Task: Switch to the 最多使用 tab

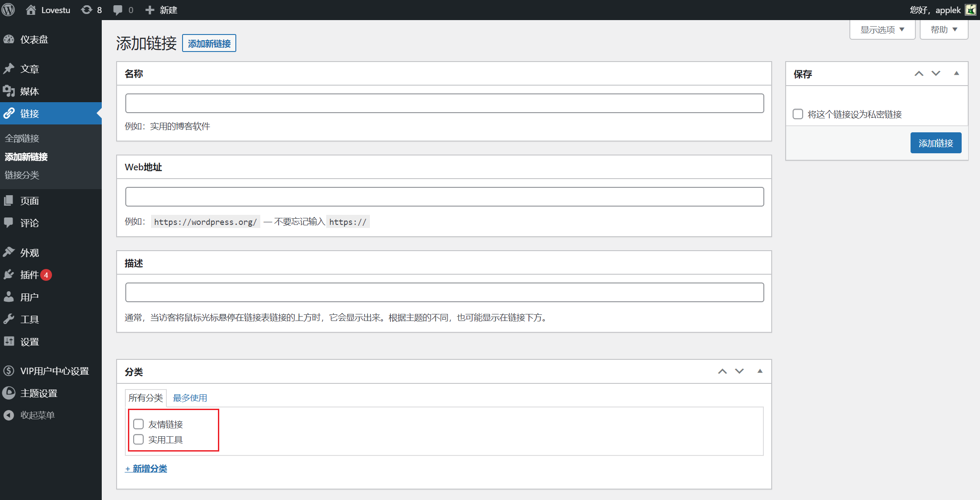Action: coord(190,398)
